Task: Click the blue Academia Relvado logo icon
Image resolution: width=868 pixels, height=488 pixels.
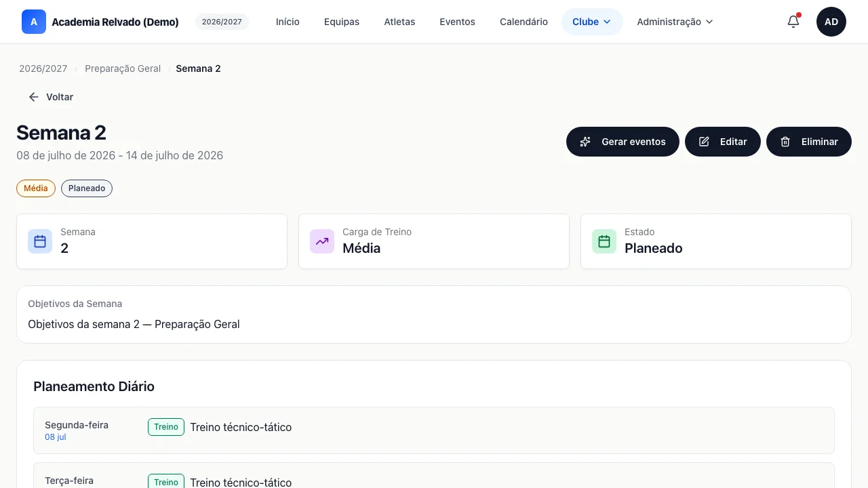Action: [x=34, y=22]
